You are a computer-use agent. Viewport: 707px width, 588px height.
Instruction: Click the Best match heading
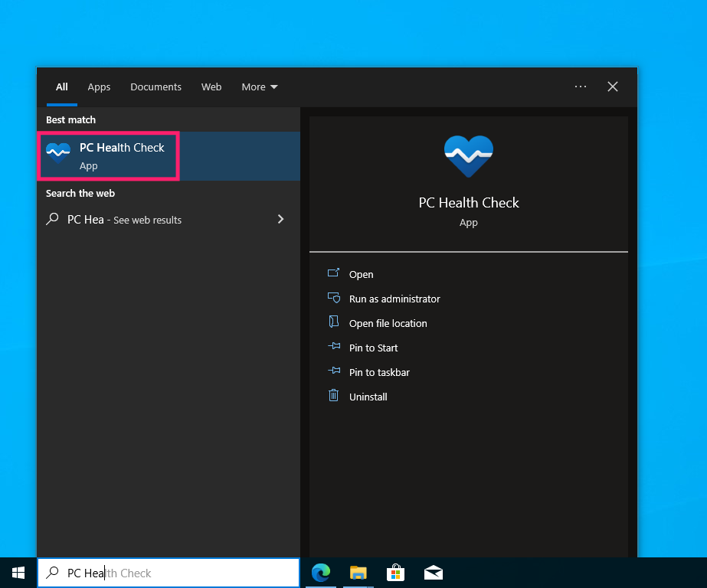(x=70, y=120)
